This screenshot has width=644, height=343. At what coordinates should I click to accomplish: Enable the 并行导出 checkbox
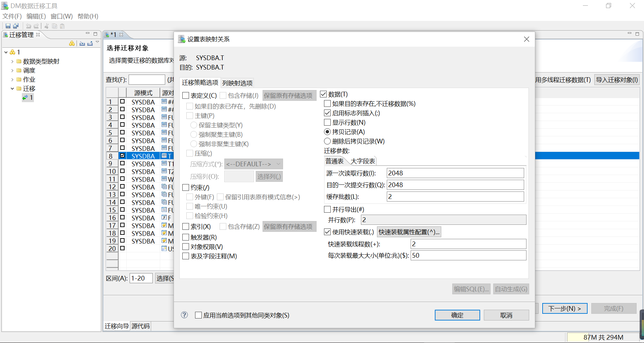click(x=327, y=209)
